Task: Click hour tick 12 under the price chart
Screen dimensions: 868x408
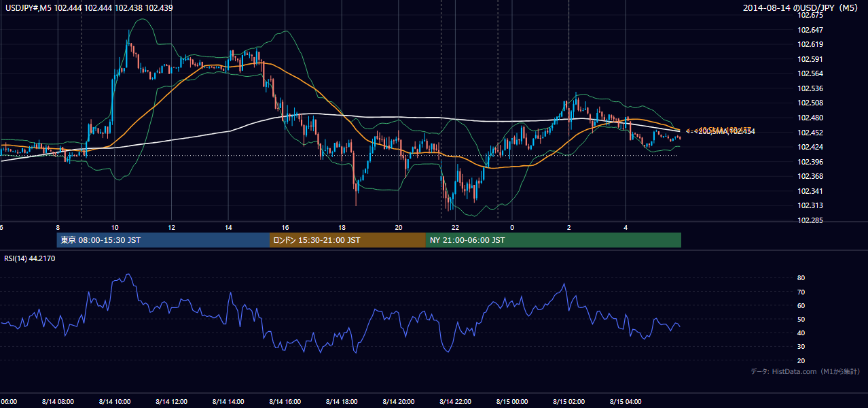Action: click(172, 227)
